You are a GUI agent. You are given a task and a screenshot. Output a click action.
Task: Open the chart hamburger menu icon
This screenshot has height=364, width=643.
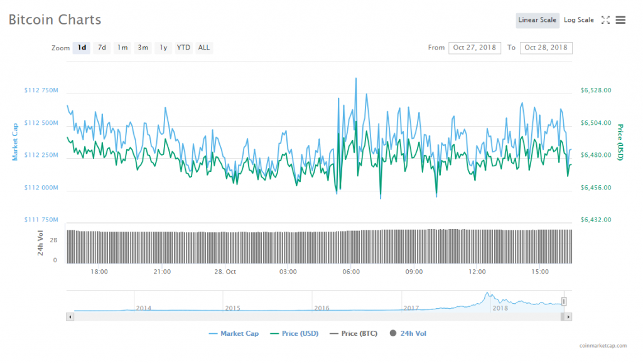click(x=620, y=20)
